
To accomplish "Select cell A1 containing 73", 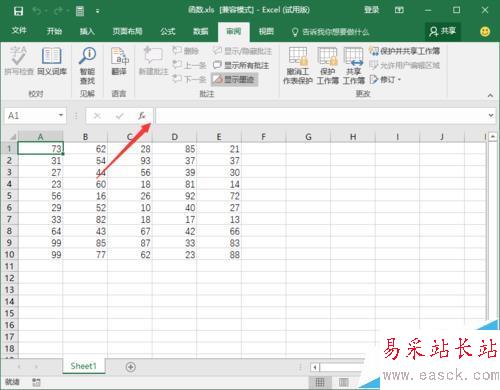I will 40,149.
